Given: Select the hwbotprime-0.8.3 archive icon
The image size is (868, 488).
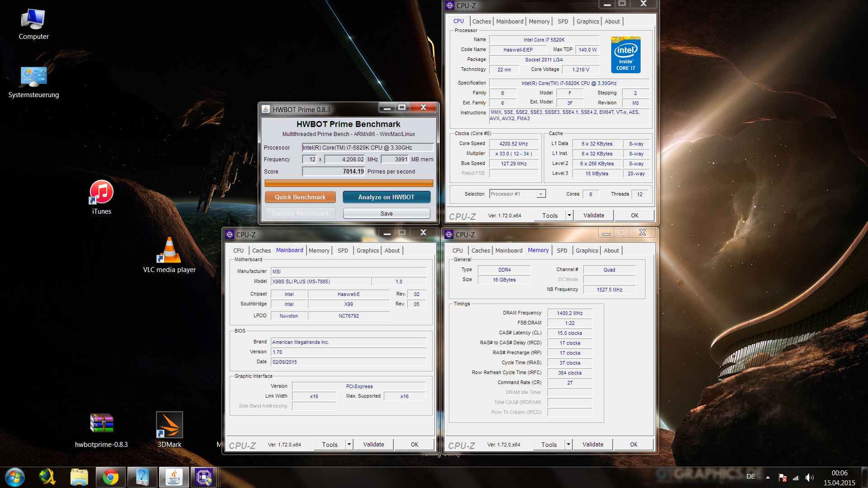Looking at the screenshot, I should [x=101, y=431].
